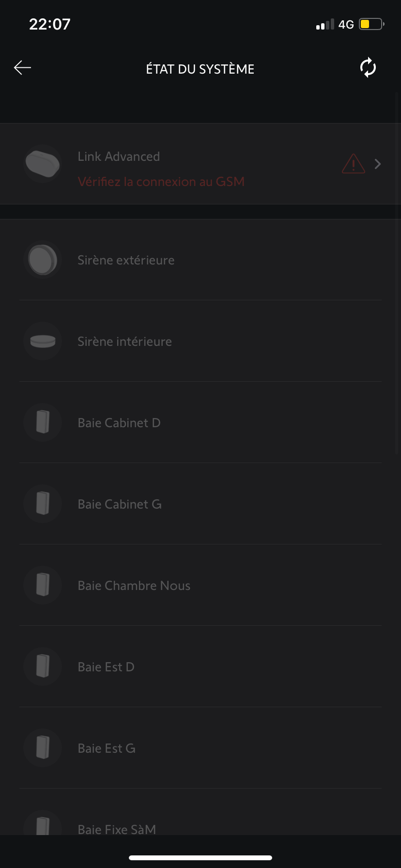Tap the Baie Chambre Nous sensor icon
Image resolution: width=401 pixels, height=868 pixels.
tap(43, 585)
